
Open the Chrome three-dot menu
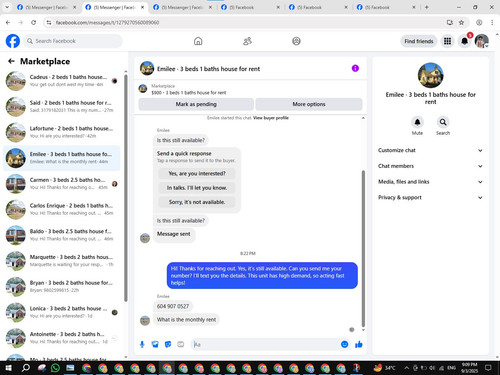[492, 22]
